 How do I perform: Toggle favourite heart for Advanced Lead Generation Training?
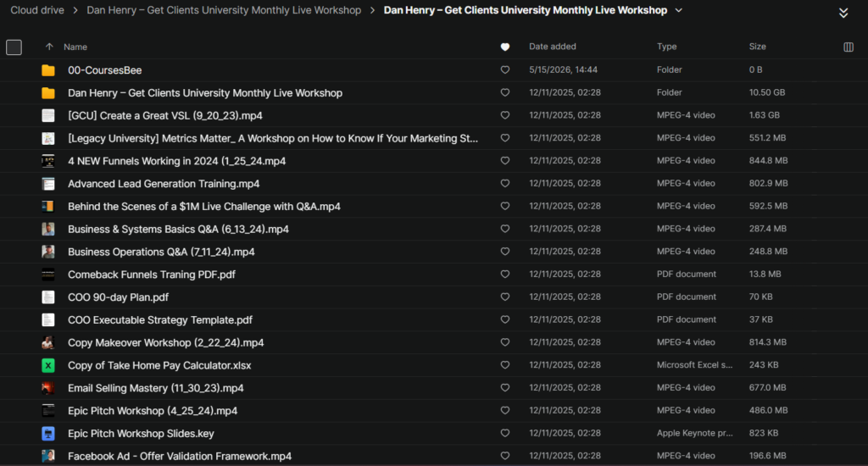point(505,183)
